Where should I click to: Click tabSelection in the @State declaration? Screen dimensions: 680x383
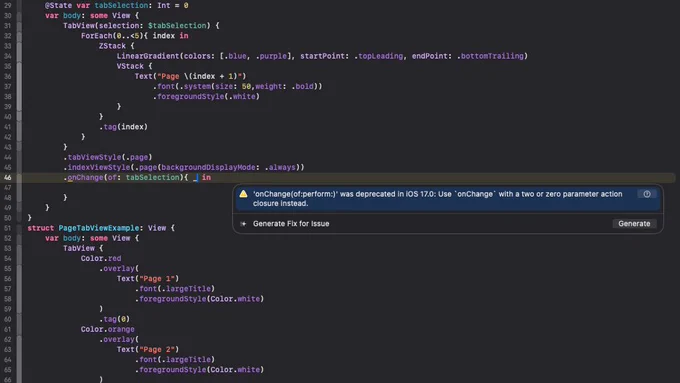tap(121, 5)
